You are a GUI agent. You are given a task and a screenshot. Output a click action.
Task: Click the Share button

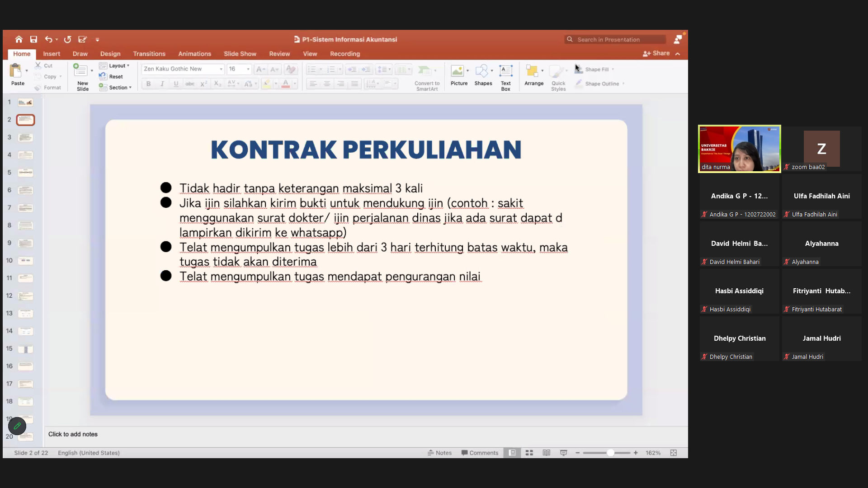pyautogui.click(x=656, y=53)
